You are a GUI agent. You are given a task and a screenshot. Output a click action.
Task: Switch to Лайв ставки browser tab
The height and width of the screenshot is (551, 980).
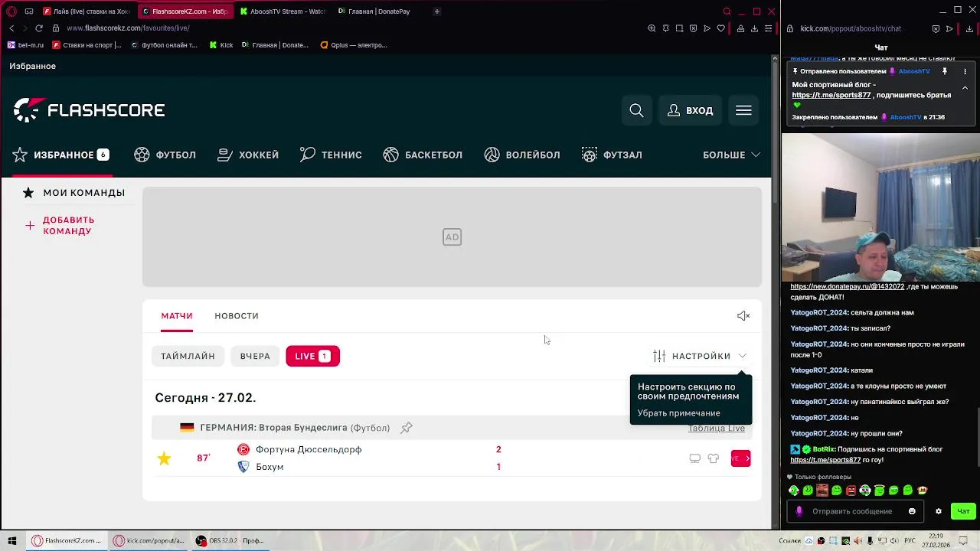coord(86,11)
